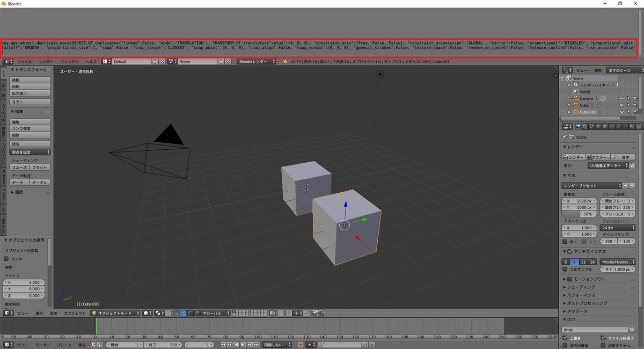Image resolution: width=644 pixels, height=349 pixels.
Task: Open the World tab globe icon in properties
Action: coord(598,126)
